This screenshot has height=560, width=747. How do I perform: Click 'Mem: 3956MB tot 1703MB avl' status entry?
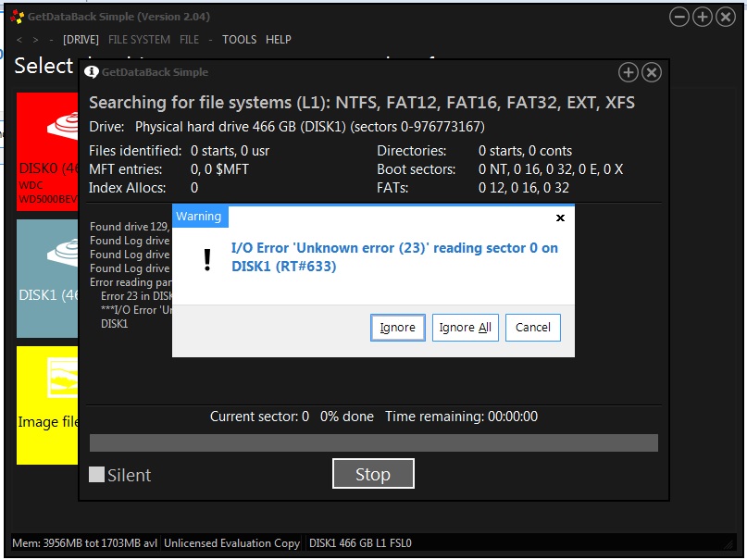pos(84,543)
